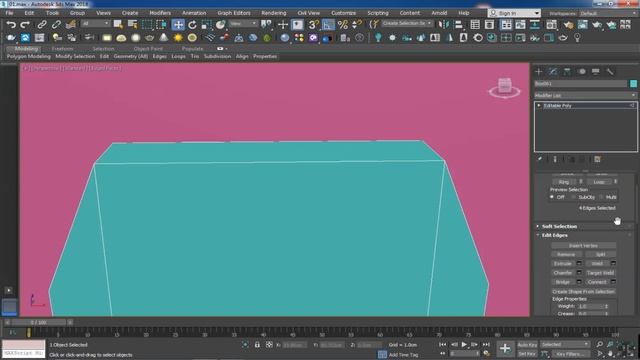Open the Utilities command panel tab
640x360 pixels.
click(x=610, y=71)
